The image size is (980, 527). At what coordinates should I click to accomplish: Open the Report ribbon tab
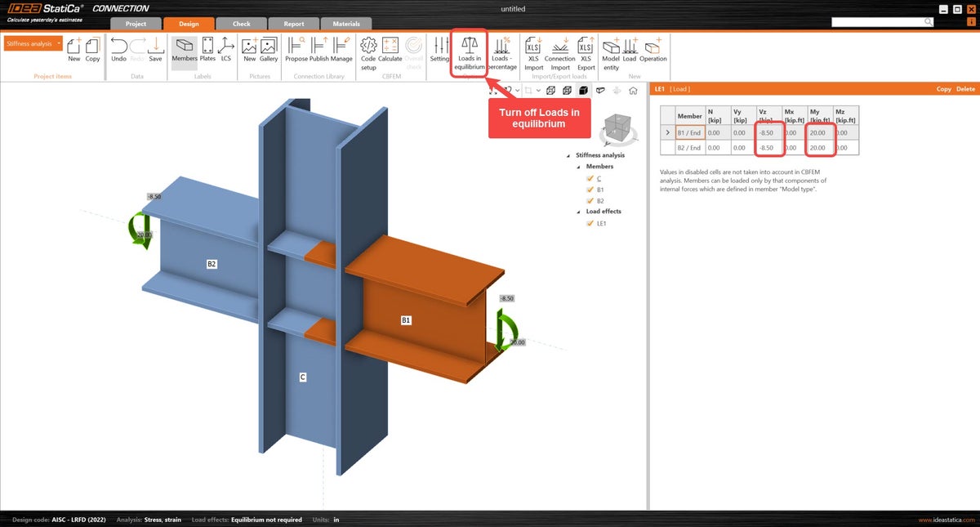293,23
